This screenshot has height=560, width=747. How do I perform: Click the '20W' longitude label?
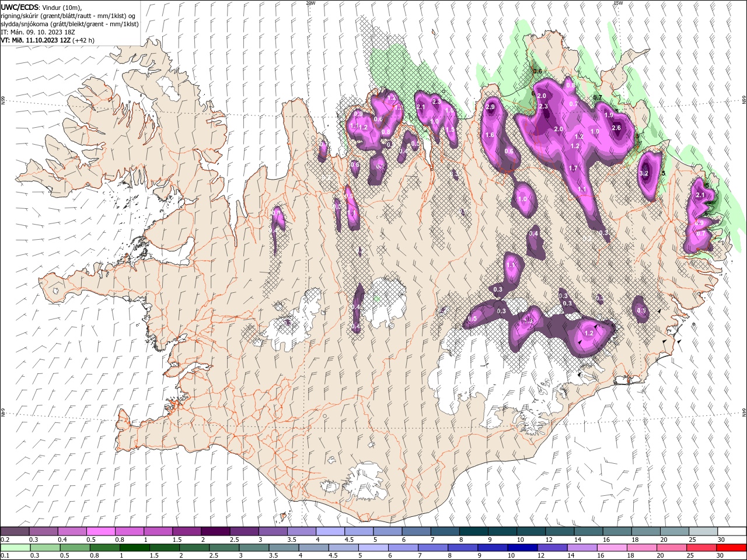[x=310, y=2]
